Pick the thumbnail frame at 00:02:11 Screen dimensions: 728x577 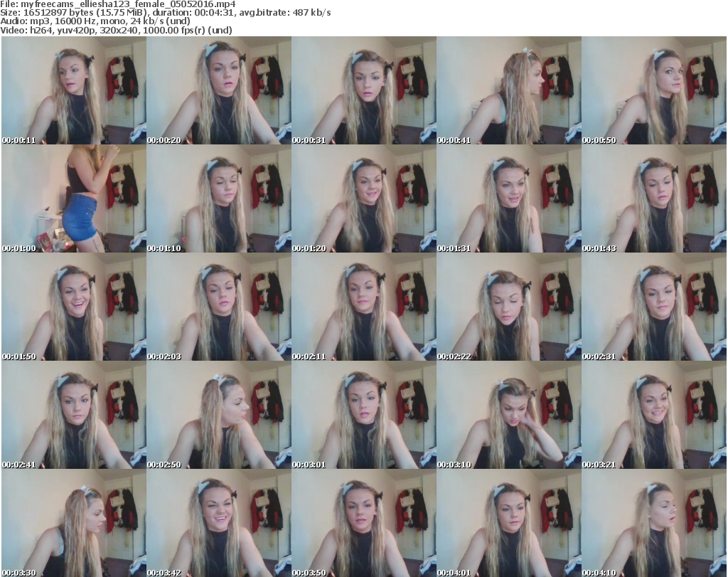pos(364,307)
